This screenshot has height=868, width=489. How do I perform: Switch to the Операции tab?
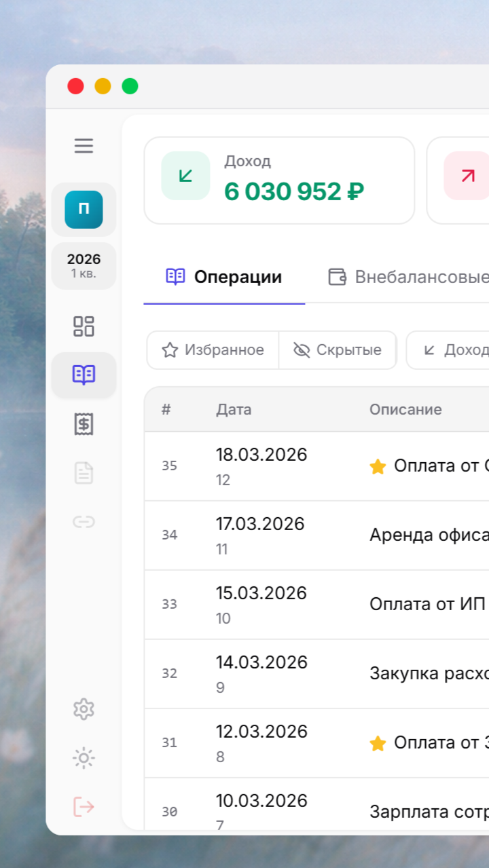[x=224, y=277]
